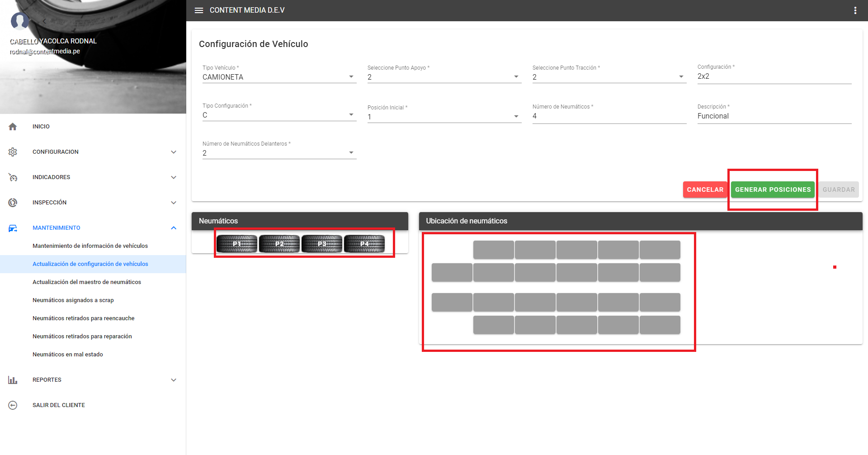Open the three-dot options menu
The height and width of the screenshot is (455, 868).
(x=855, y=10)
